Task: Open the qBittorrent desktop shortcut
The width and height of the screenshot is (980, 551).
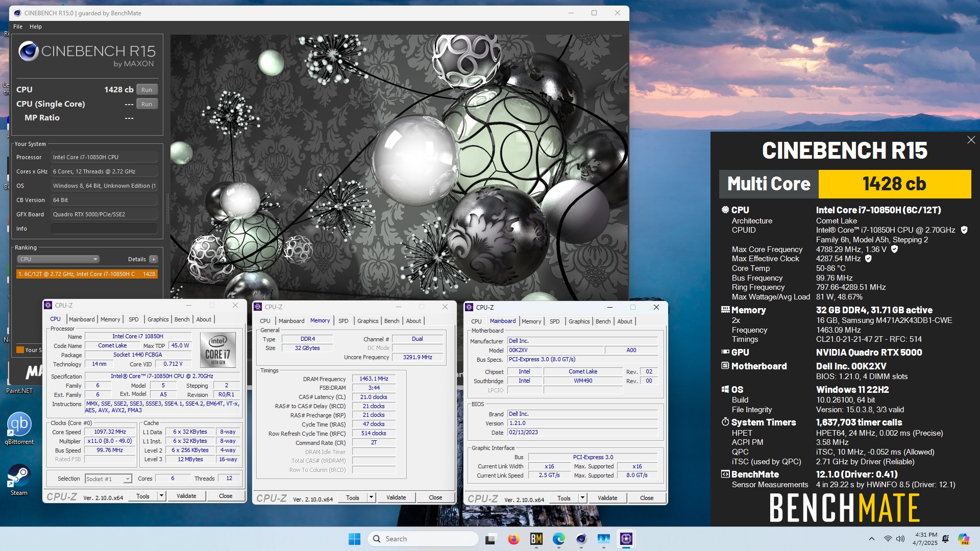Action: (x=19, y=429)
